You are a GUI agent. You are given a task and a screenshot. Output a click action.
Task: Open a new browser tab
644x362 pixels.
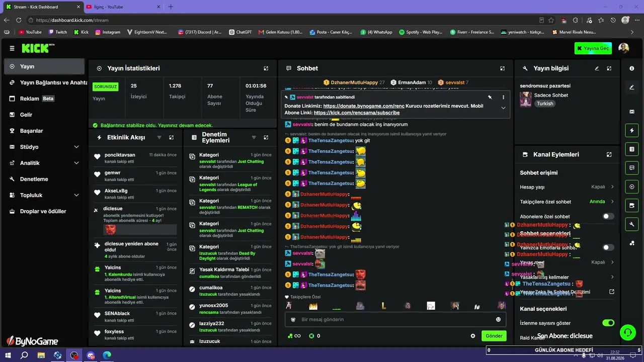(x=171, y=7)
